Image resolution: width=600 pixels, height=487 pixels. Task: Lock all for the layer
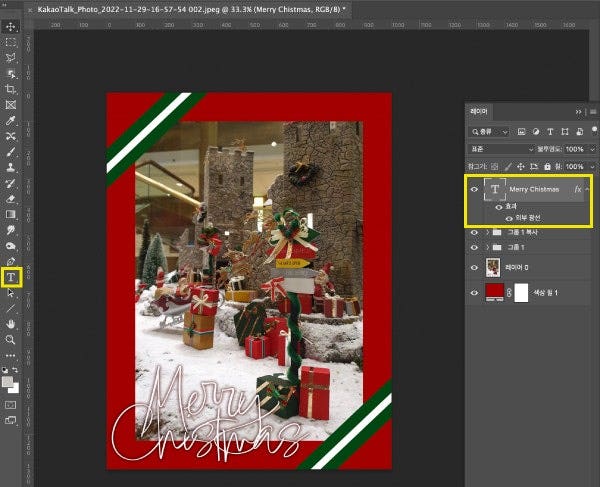(x=548, y=166)
